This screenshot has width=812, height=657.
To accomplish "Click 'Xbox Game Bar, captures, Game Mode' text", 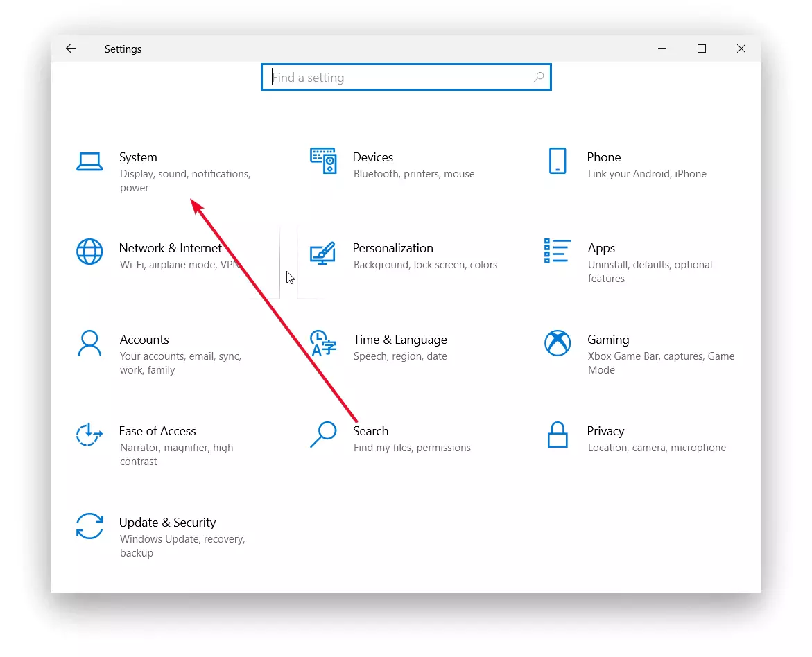I will point(662,363).
